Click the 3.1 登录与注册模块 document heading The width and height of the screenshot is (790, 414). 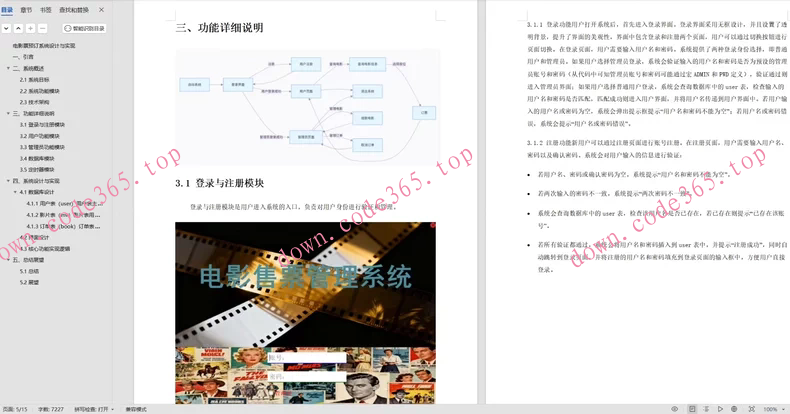pos(220,183)
